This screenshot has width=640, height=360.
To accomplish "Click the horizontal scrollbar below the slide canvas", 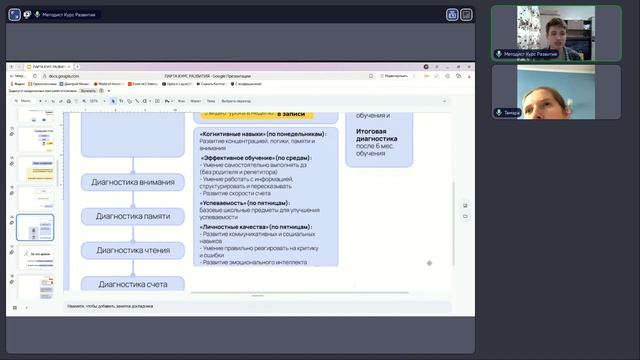I will (299, 292).
